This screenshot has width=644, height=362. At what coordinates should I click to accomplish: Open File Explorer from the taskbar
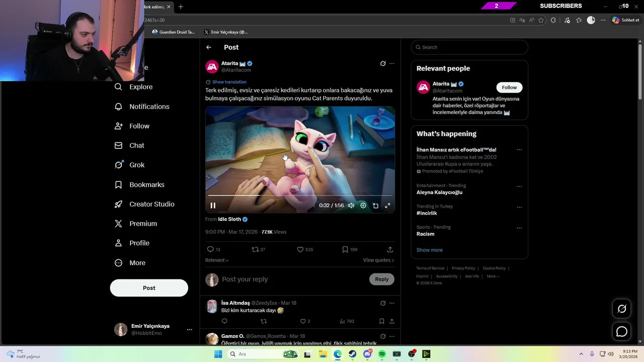pyautogui.click(x=323, y=354)
